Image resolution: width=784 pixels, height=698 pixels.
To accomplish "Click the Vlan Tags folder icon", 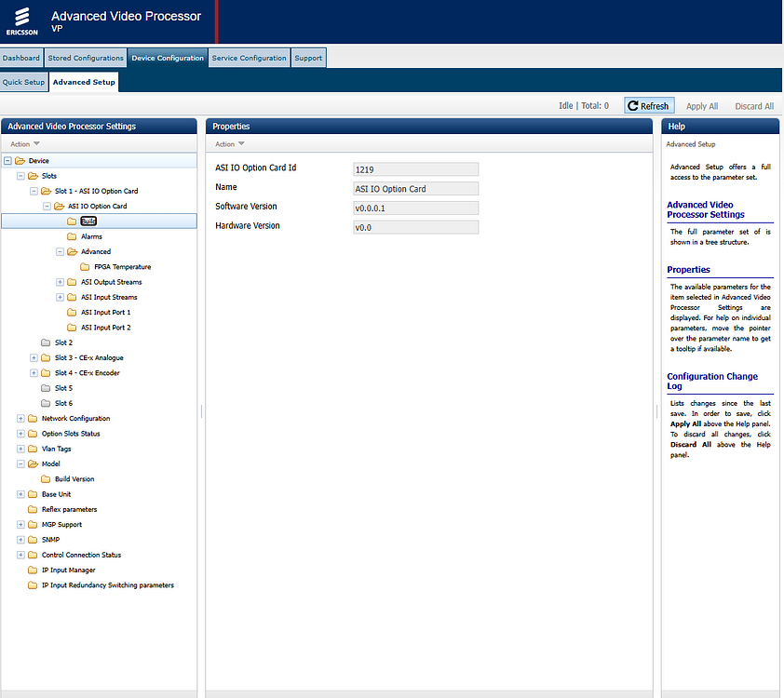I will click(x=33, y=449).
